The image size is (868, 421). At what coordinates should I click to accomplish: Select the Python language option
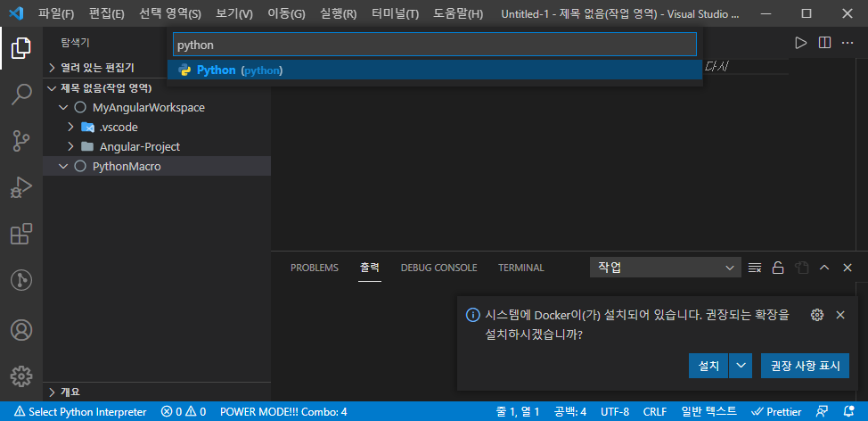pos(435,70)
